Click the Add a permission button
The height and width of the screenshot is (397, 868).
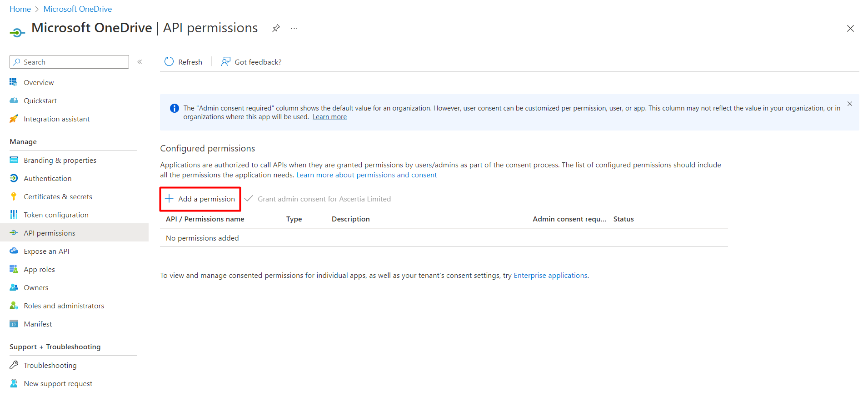pyautogui.click(x=200, y=199)
